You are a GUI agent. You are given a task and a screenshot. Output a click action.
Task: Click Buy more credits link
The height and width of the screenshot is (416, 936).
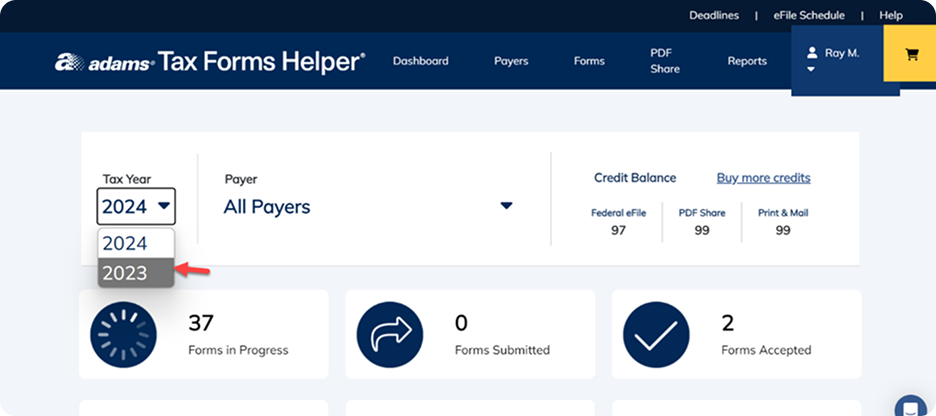point(763,178)
